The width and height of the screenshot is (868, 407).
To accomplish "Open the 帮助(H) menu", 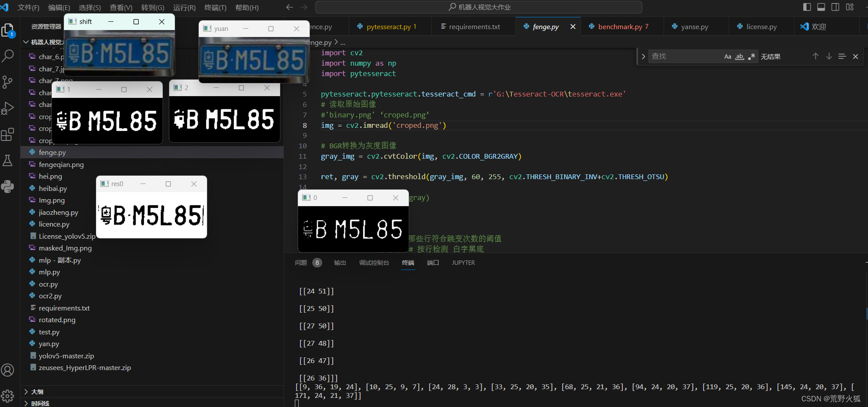I will [x=247, y=8].
